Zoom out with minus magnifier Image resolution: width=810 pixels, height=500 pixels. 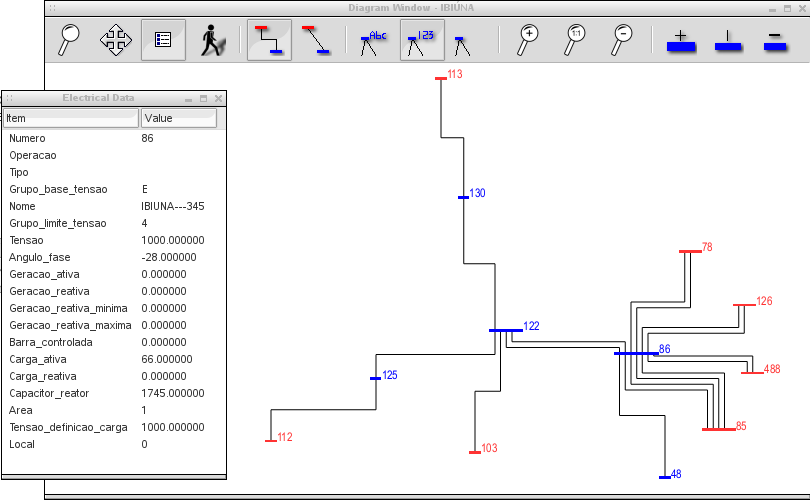click(621, 40)
